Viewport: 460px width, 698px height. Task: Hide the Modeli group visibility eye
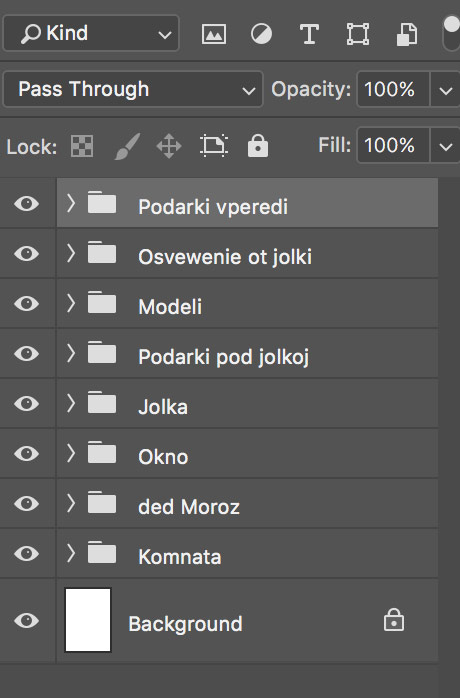(27, 304)
